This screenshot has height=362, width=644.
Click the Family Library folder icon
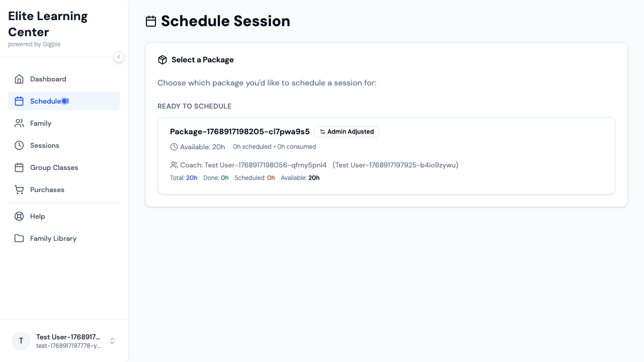pos(19,238)
